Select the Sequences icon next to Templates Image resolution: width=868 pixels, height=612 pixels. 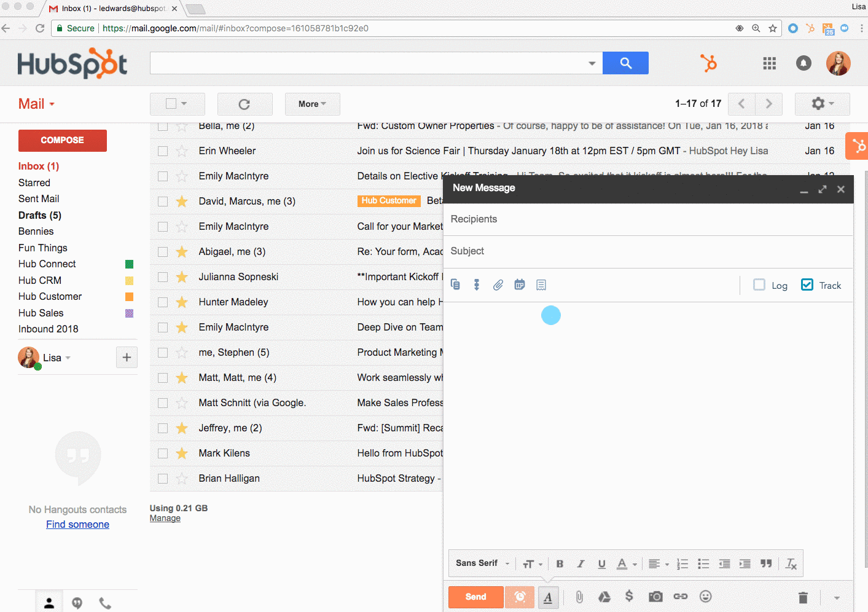pos(477,284)
